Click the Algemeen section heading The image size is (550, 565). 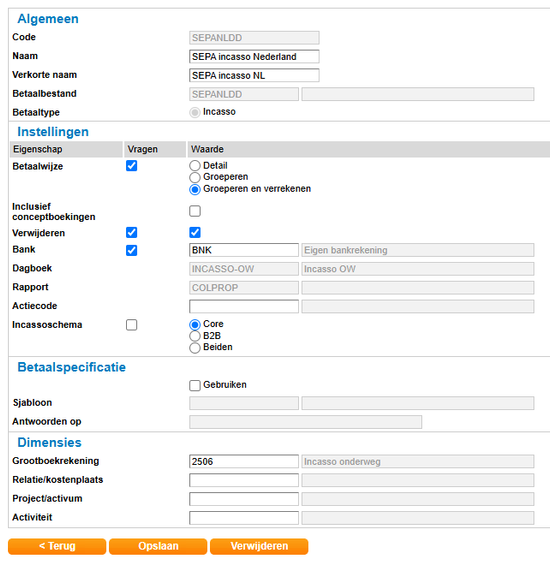[x=48, y=19]
